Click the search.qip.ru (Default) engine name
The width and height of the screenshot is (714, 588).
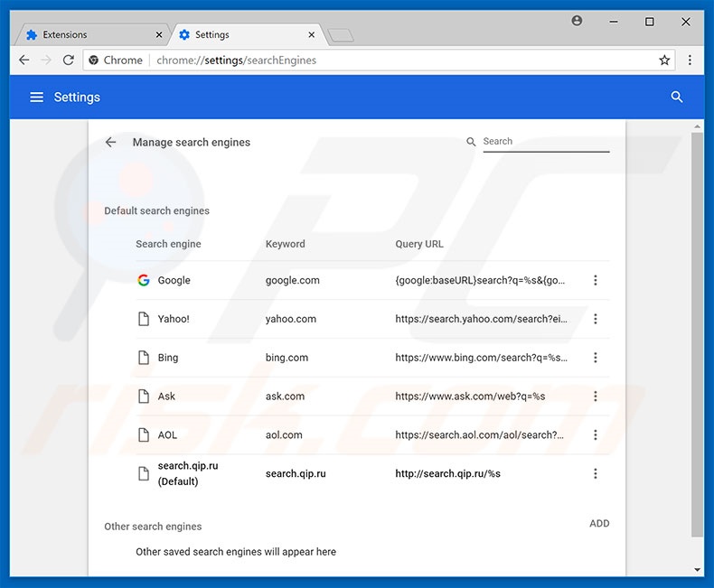[188, 474]
